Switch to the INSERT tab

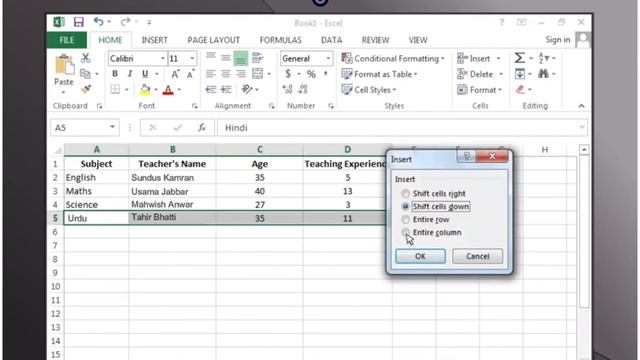click(154, 40)
